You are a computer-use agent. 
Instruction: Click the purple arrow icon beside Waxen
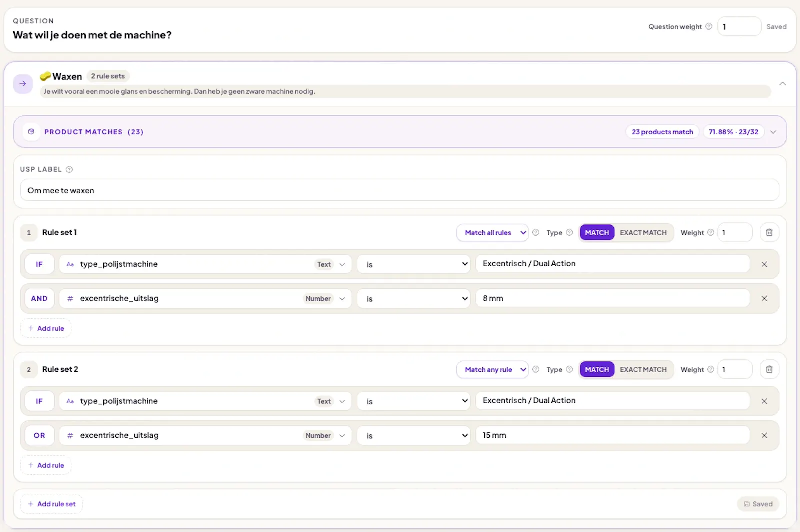click(x=23, y=84)
